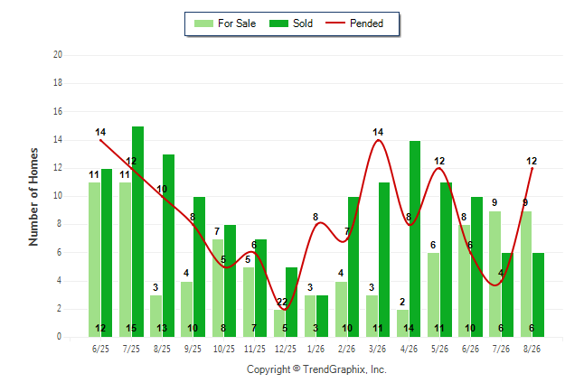Click the 4/26 Sold bar showing 14
584x392 pixels.
[x=415, y=238]
